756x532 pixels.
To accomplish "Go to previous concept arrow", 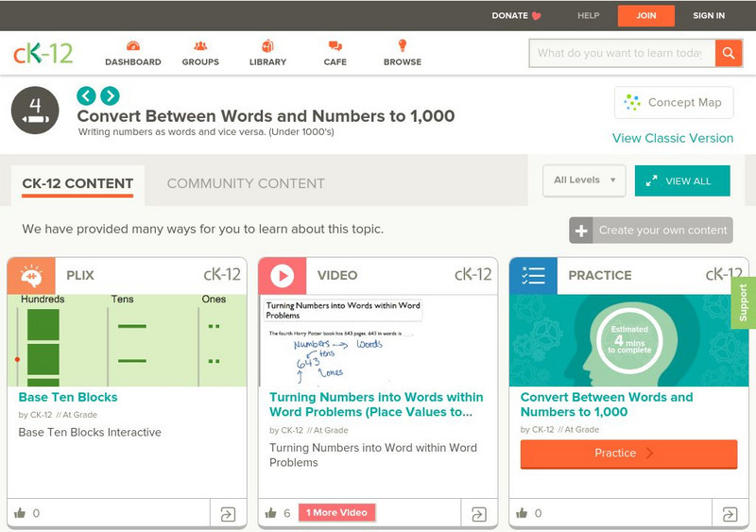I will (x=86, y=95).
